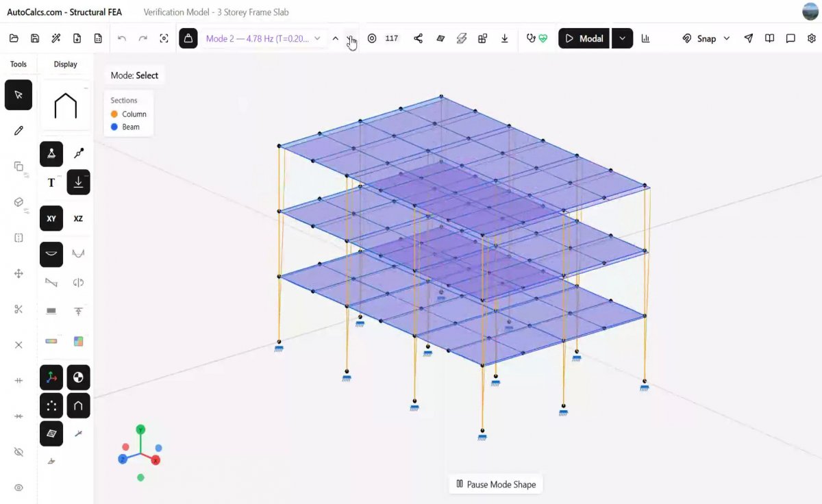822x504 pixels.
Task: Toggle the XY plane view button
Action: pos(51,218)
